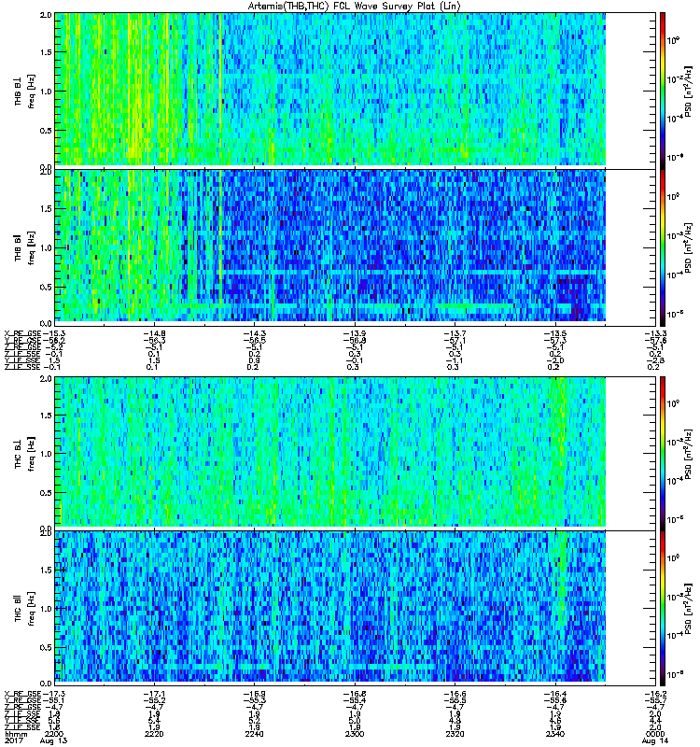Click the THC X_RE_GSE value '-17.1'
This screenshot has width=700, height=747.
point(154,694)
